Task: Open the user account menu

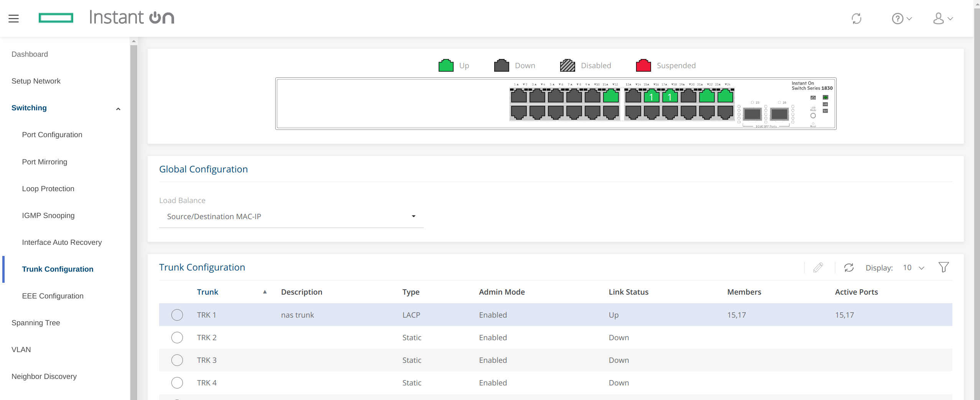Action: pos(943,18)
